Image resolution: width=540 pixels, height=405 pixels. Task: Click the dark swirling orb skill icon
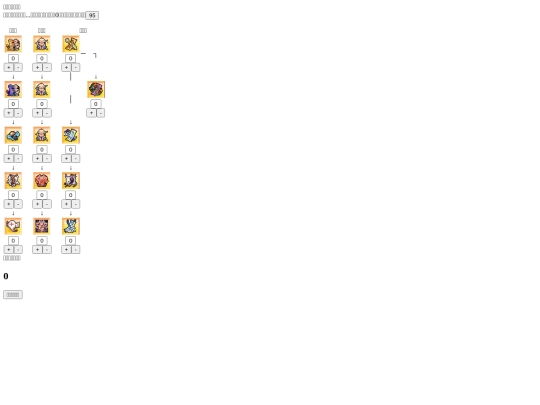click(x=96, y=90)
